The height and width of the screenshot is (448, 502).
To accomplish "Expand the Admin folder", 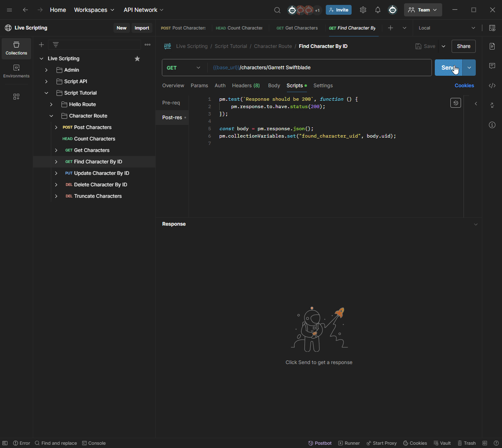I will click(46, 70).
